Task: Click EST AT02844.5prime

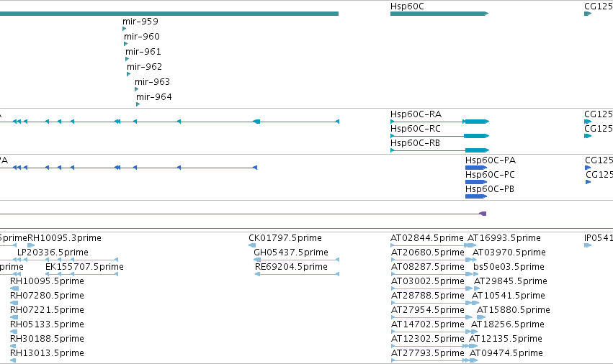Action: click(x=427, y=238)
